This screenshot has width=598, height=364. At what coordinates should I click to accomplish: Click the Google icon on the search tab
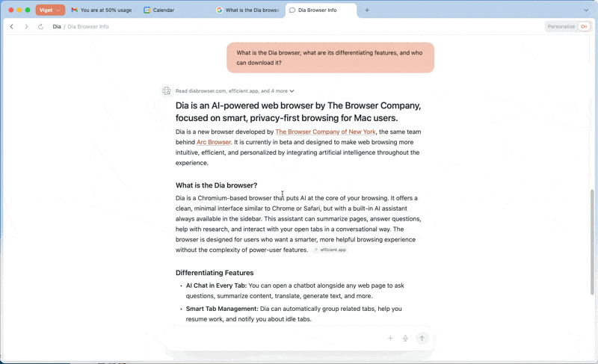point(219,10)
